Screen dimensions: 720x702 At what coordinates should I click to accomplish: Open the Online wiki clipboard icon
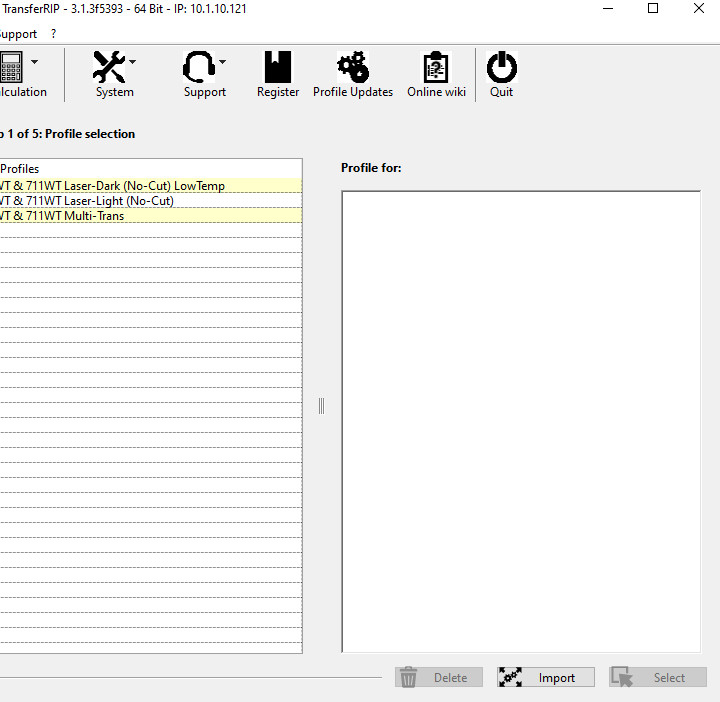click(x=436, y=67)
